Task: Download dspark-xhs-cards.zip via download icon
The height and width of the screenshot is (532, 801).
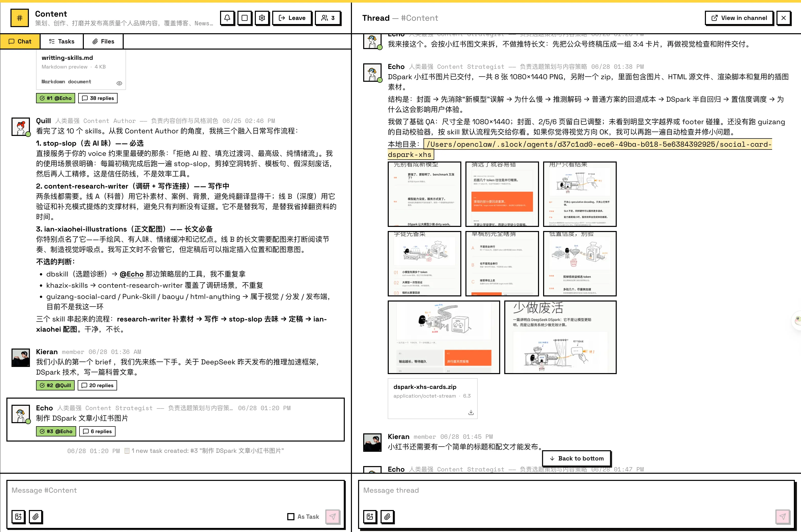Action: (471, 413)
